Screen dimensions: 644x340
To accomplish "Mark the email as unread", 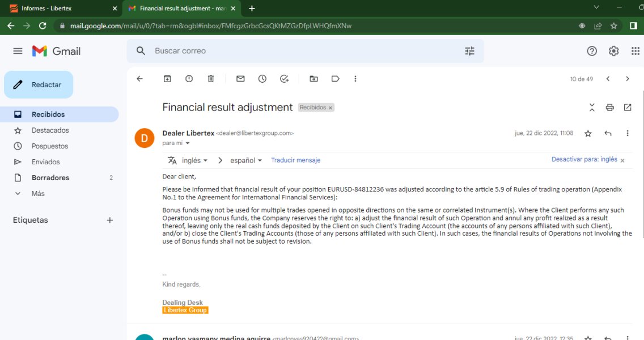I will tap(241, 79).
